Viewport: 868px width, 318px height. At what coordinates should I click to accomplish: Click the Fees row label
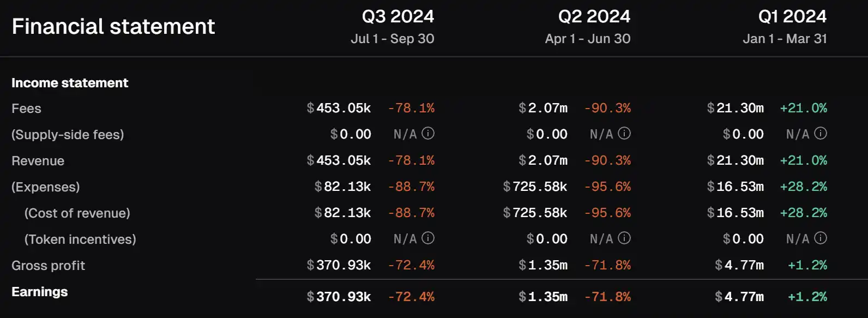tap(26, 109)
